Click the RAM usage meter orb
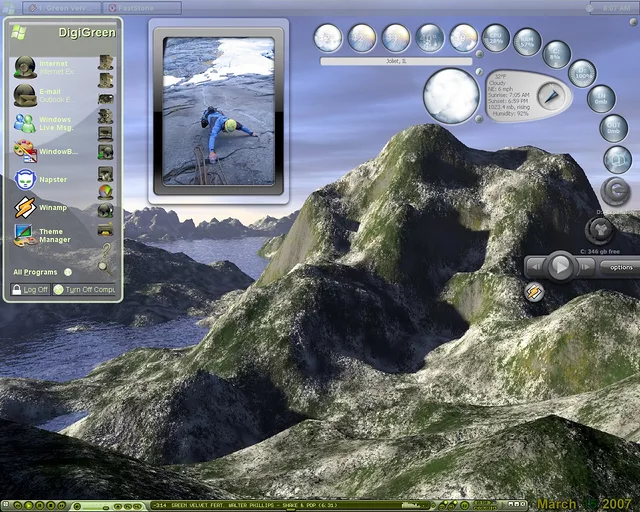The image size is (640, 512). point(527,42)
